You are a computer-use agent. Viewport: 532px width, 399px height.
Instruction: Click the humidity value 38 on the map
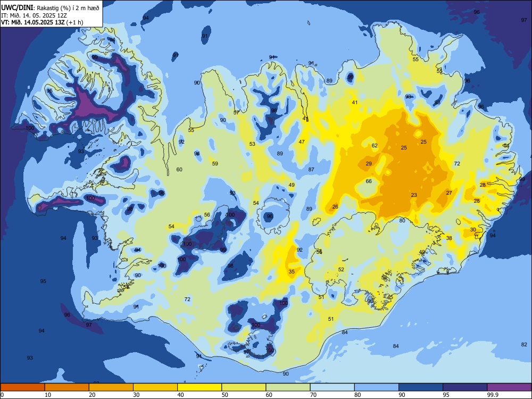(x=449, y=238)
